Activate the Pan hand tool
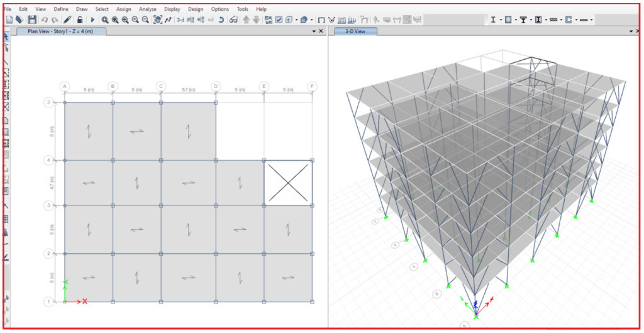644x333 pixels. [x=158, y=19]
